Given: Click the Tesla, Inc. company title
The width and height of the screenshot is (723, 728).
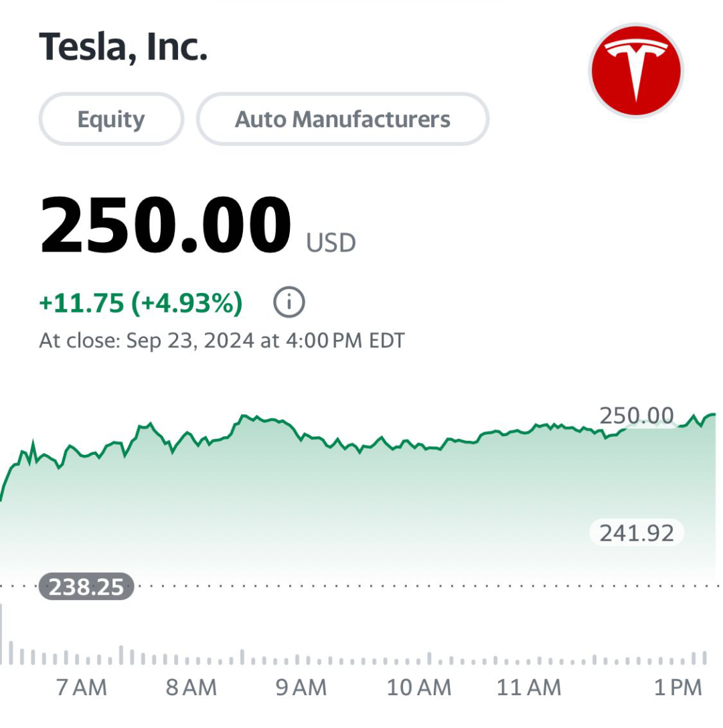Looking at the screenshot, I should (x=123, y=47).
